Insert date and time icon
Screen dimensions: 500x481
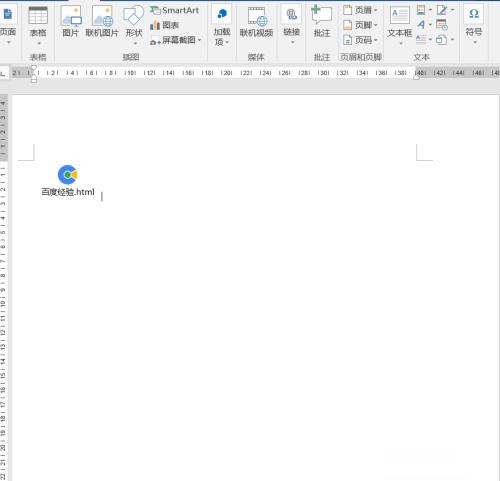pyautogui.click(x=442, y=25)
